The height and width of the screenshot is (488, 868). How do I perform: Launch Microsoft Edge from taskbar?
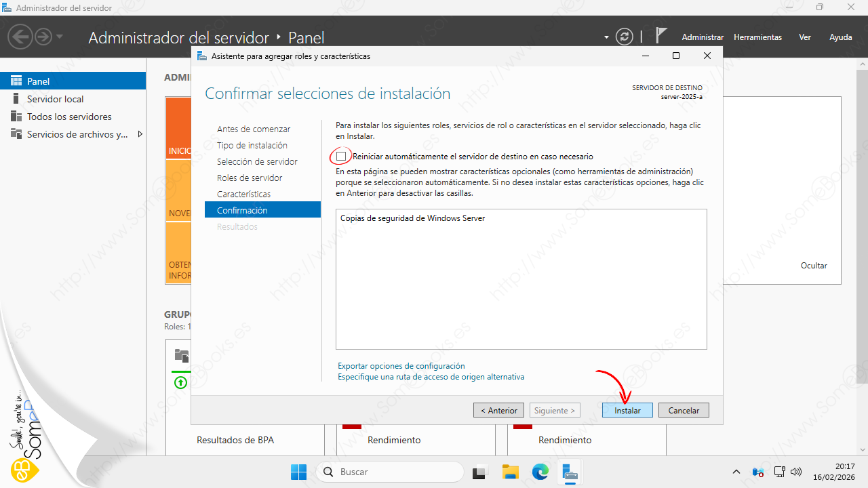click(540, 472)
